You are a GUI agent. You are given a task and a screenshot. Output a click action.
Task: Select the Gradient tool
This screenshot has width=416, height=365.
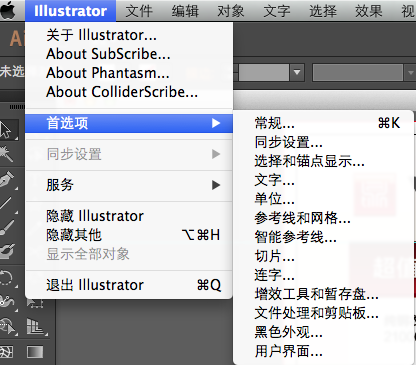click(35, 352)
